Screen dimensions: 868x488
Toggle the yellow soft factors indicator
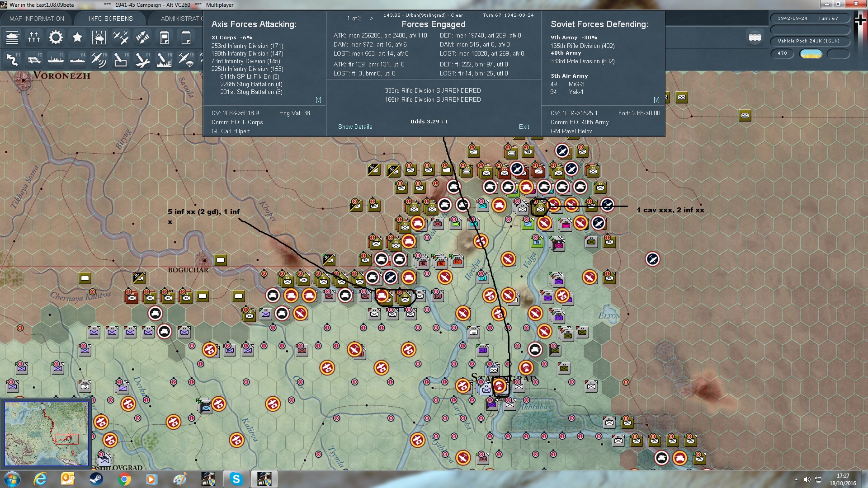point(811,54)
